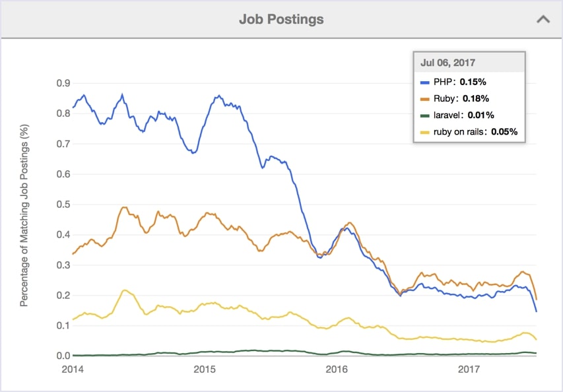
Task: Click the green laravel legend swatch
Action: 426,115
